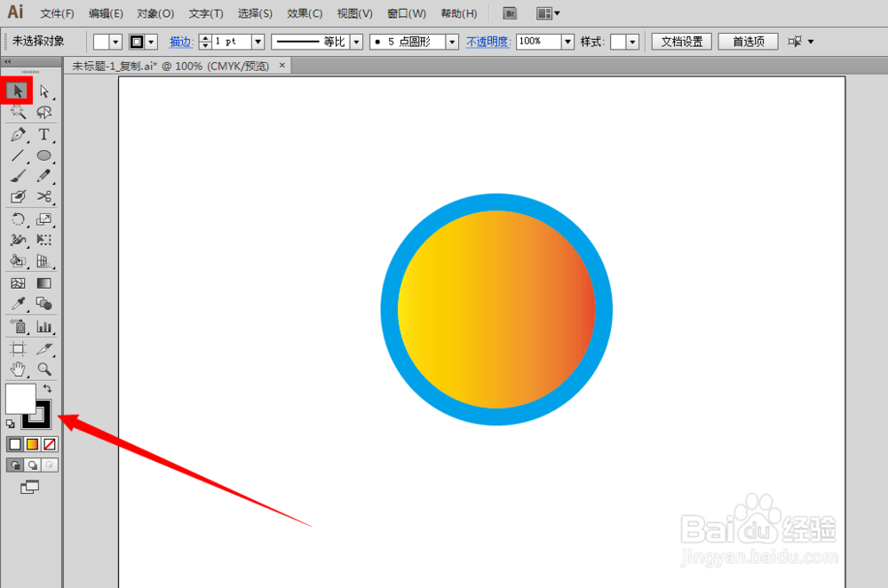The width and height of the screenshot is (888, 588).
Task: Select the Zoom tool
Action: 44,369
